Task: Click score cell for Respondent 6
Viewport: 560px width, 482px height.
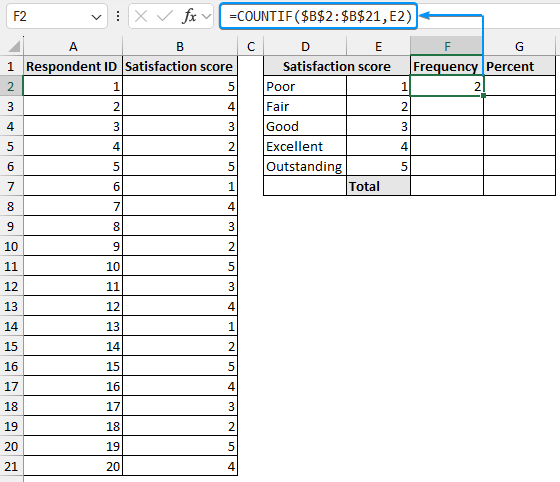Action: click(180, 186)
